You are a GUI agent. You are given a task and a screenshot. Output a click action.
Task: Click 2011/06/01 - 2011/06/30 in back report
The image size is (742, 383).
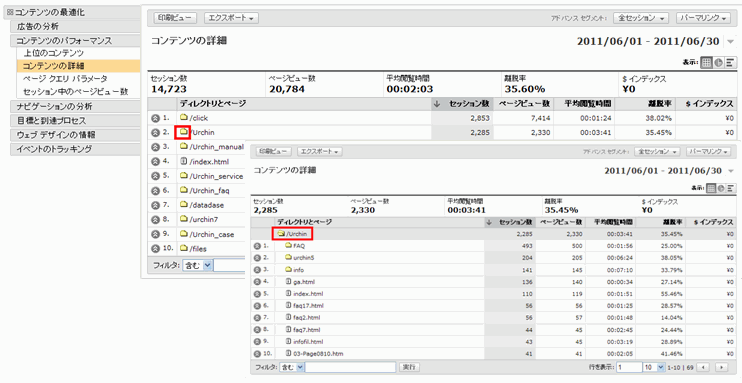coord(648,41)
